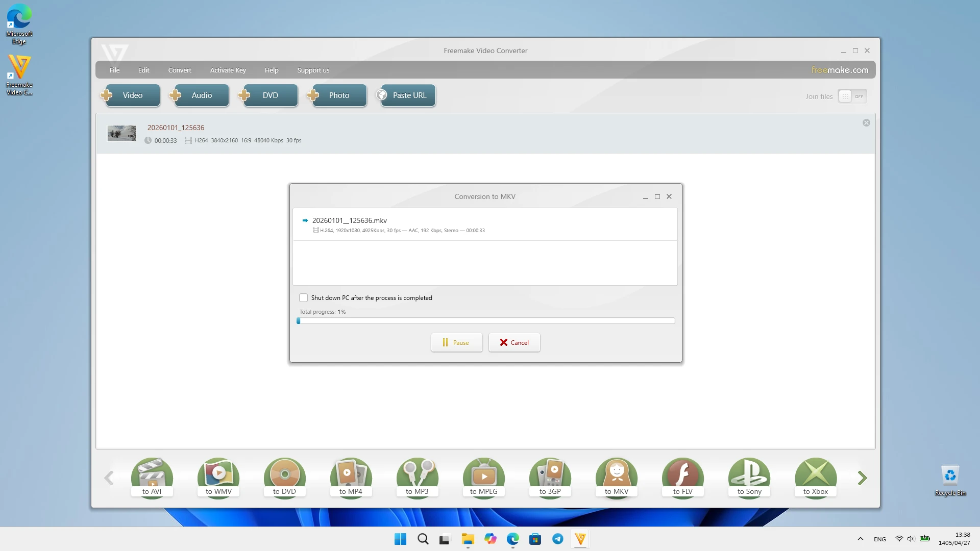Viewport: 980px width, 551px height.
Task: Select the to AVI conversion icon
Action: [152, 478]
